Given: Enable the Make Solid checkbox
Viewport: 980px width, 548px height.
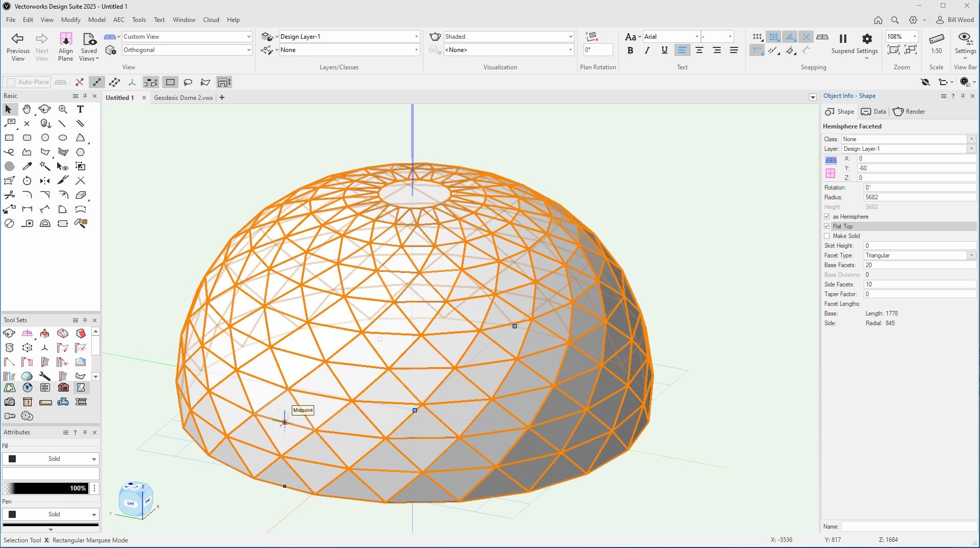Looking at the screenshot, I should tap(827, 236).
